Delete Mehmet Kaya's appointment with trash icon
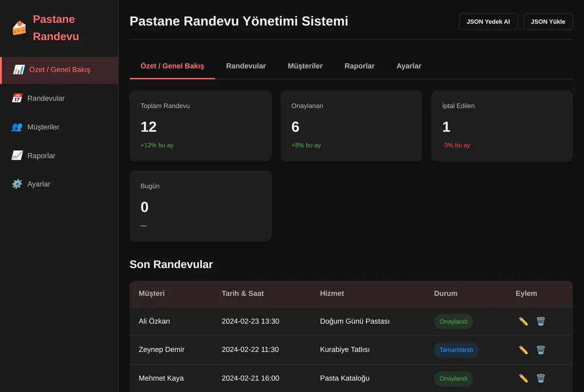Viewport: 584px width, 392px height. tap(541, 378)
